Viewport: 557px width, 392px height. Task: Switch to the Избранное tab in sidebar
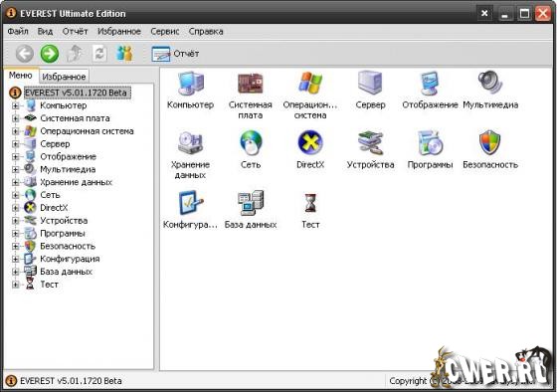point(64,77)
